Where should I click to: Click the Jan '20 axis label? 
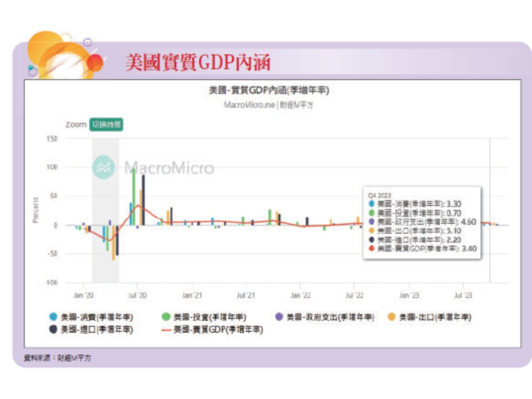[x=83, y=295]
